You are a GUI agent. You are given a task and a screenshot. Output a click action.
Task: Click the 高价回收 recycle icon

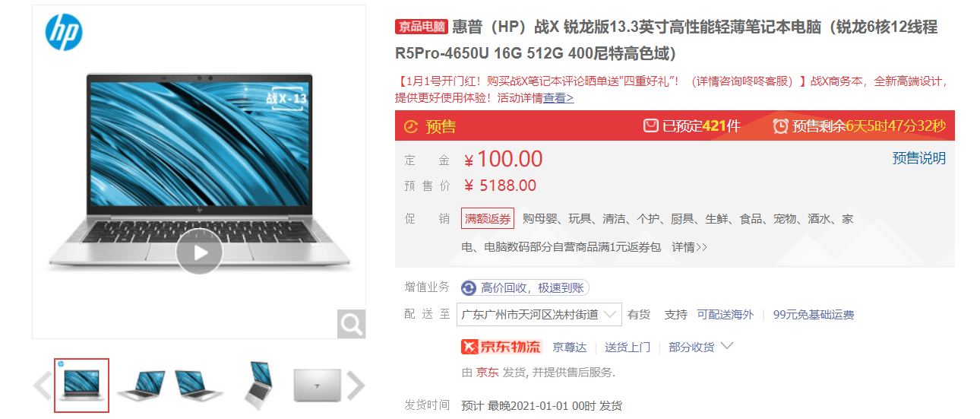[x=469, y=287]
